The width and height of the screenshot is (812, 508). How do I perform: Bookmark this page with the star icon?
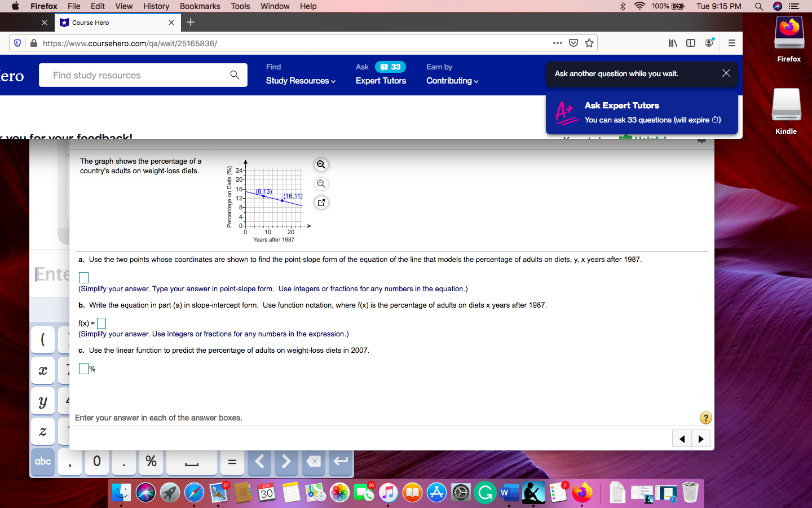coord(589,43)
